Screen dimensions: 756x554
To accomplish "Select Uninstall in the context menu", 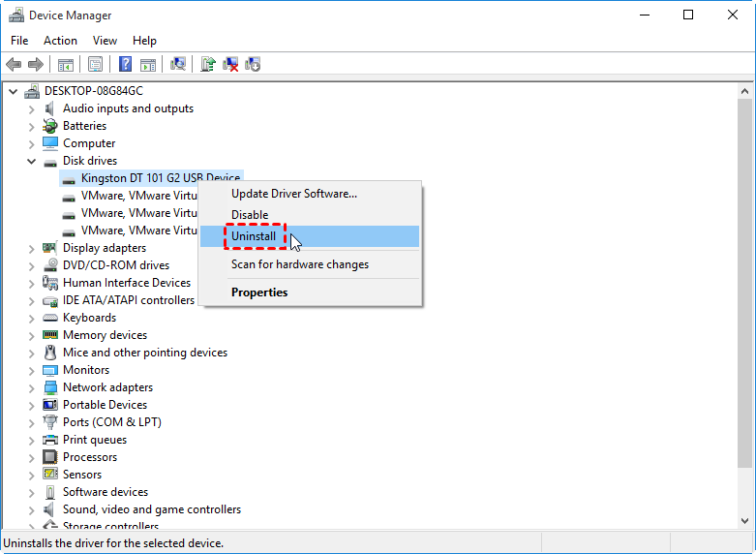I will (x=310, y=236).
